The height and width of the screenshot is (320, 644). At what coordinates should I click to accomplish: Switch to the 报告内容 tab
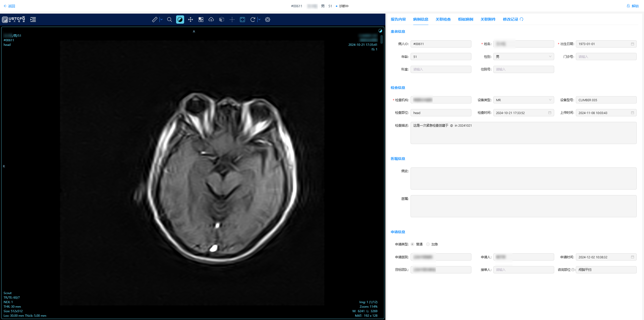[398, 19]
